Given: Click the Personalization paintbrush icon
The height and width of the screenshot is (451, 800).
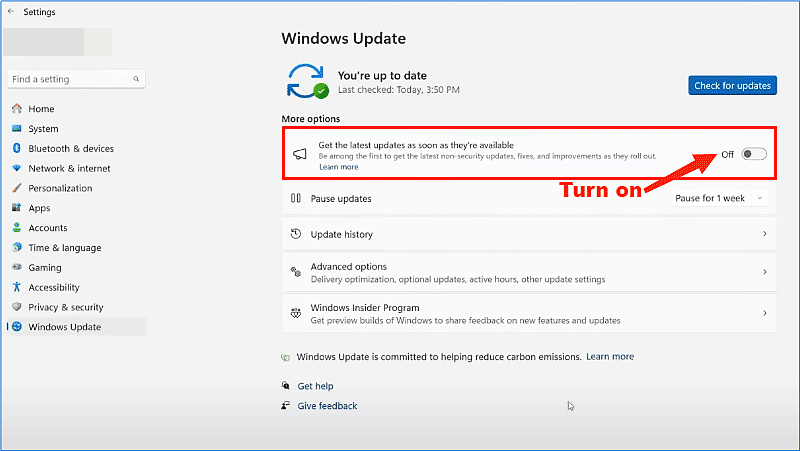Looking at the screenshot, I should 17,188.
